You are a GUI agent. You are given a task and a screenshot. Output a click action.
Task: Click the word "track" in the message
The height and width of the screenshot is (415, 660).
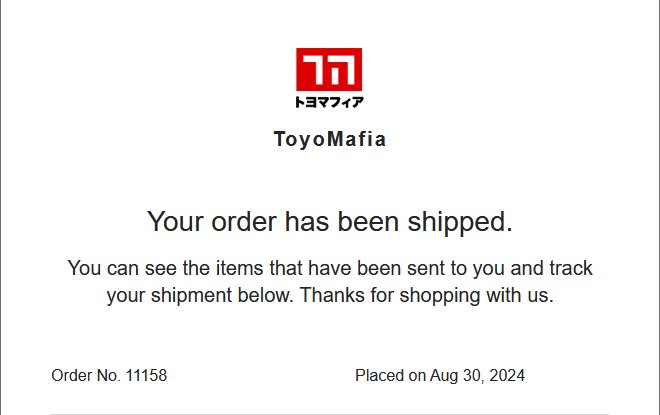571,268
